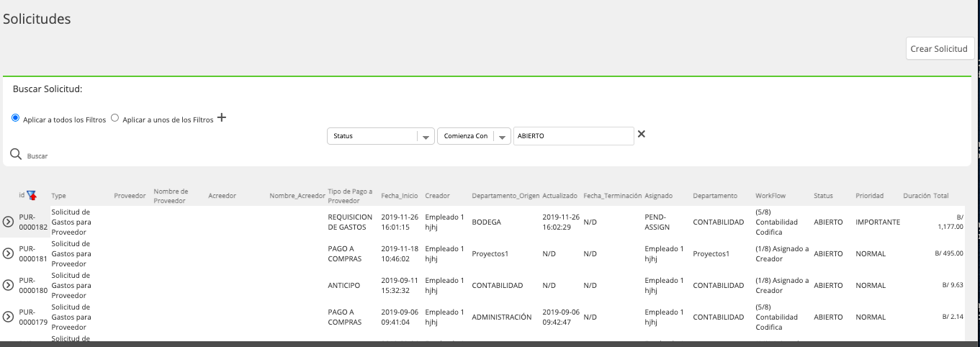
Task: Expand row PUR-0000180 arrow icon
Action: (9, 285)
